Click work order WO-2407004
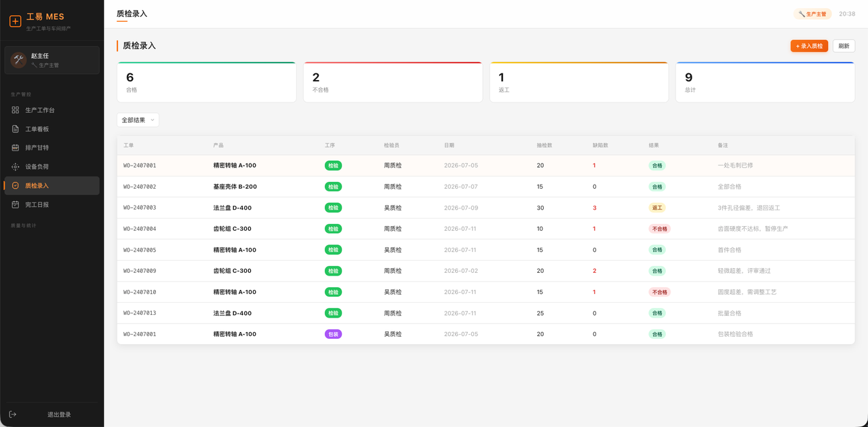 pos(139,229)
